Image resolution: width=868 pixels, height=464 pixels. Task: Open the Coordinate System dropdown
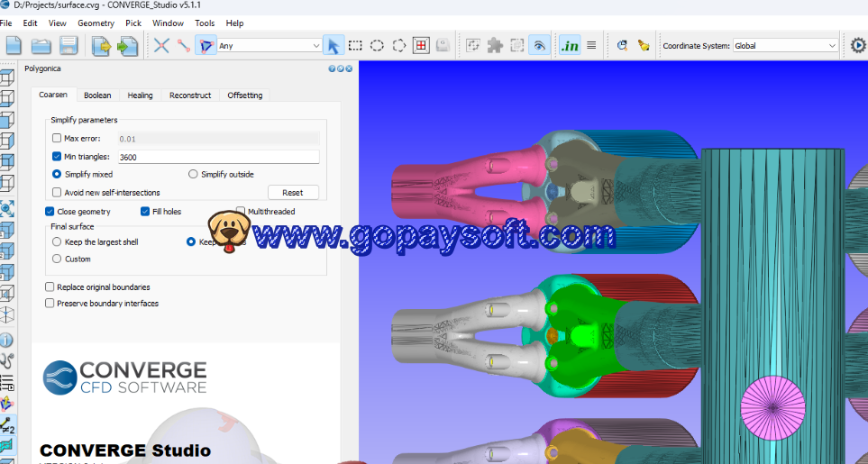point(784,45)
